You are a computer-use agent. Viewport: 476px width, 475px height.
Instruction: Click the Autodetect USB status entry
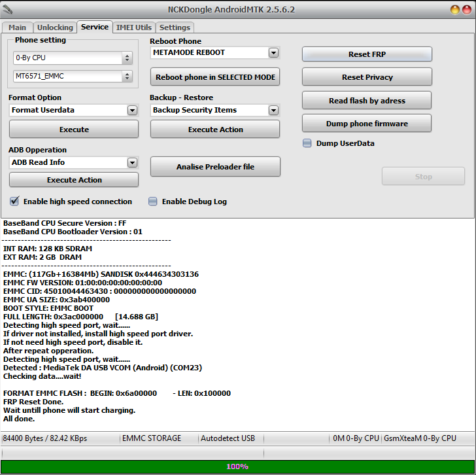228,438
